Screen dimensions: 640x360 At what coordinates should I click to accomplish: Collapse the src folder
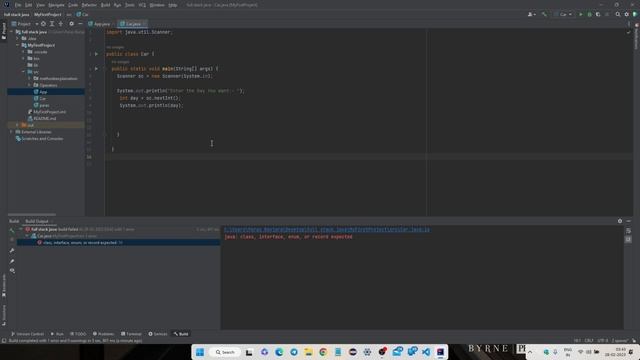pos(23,72)
